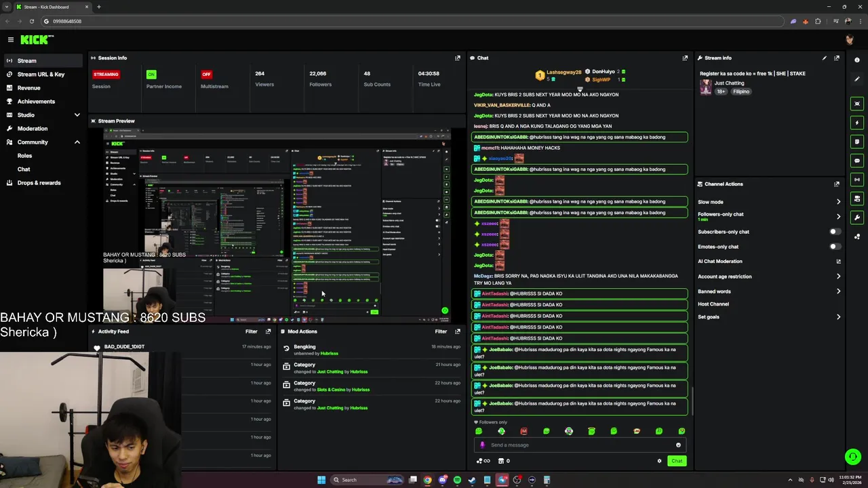
Task: Pop out the Stream info panel
Action: [837, 58]
